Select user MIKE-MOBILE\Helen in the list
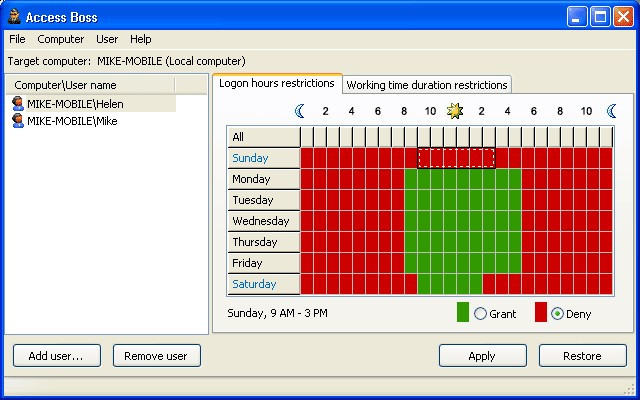This screenshot has height=400, width=640. [x=75, y=104]
